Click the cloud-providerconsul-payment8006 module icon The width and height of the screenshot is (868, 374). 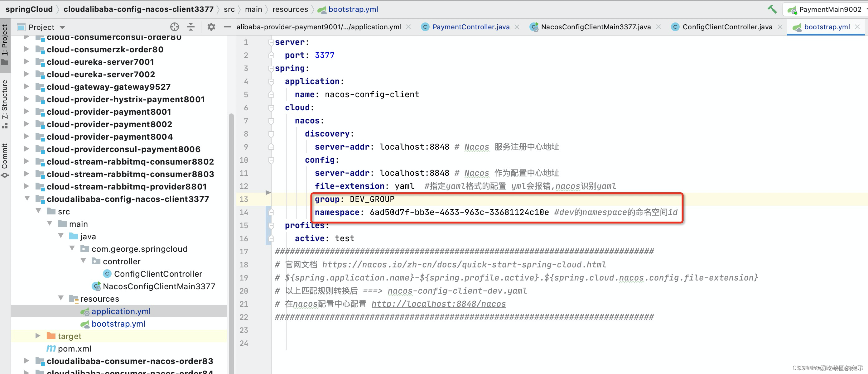(x=40, y=149)
